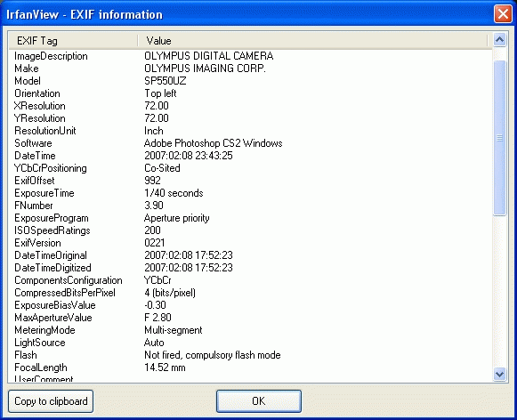Select the ExposureBiasValue row
The height and width of the screenshot is (420, 517).
pos(251,305)
